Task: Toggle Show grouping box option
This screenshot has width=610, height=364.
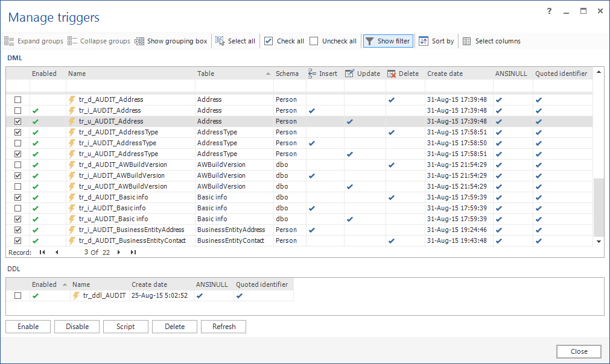Action: [171, 41]
